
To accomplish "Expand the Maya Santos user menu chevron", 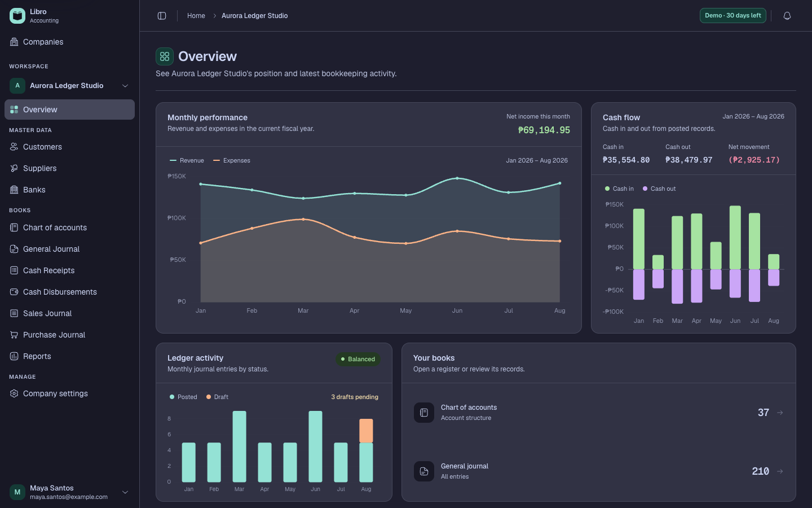I will tap(125, 492).
